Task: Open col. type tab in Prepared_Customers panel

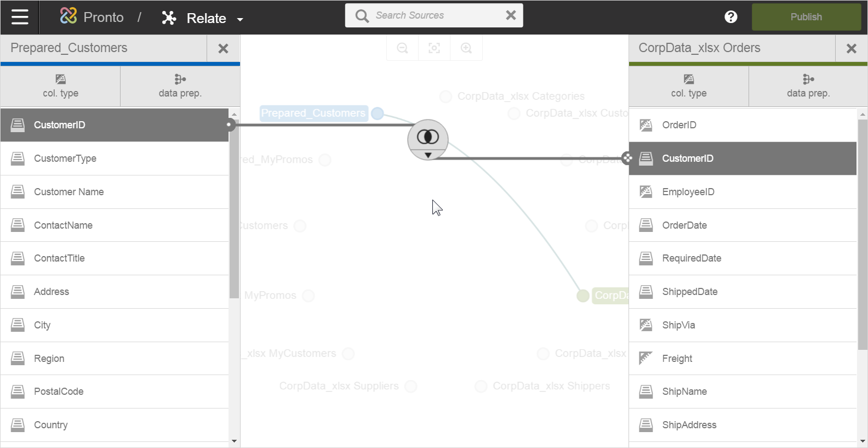Action: point(60,86)
